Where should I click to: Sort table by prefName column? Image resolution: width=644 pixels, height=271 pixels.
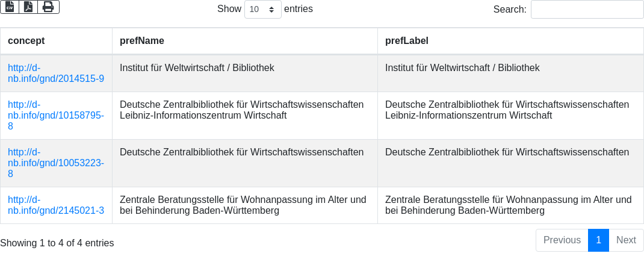click(x=142, y=41)
